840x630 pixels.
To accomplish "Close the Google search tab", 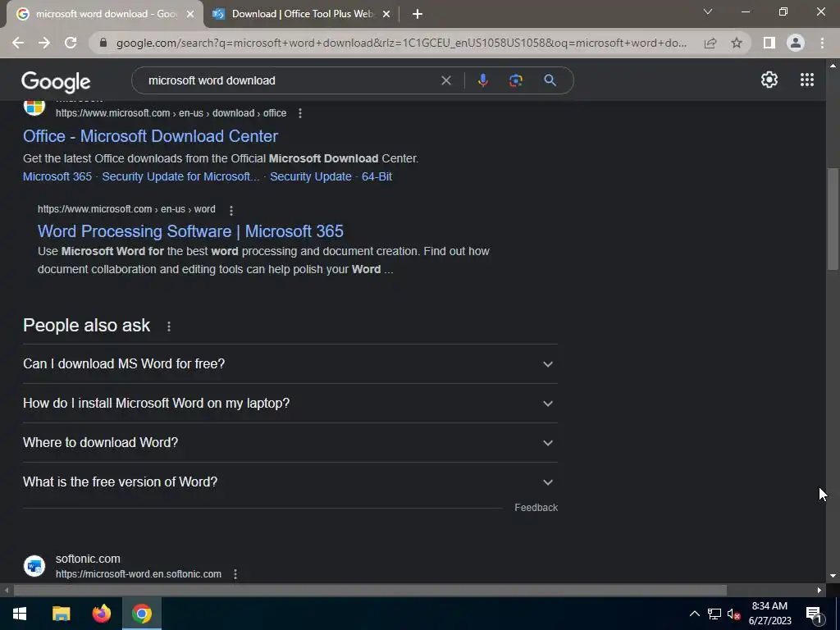I will 190,15.
